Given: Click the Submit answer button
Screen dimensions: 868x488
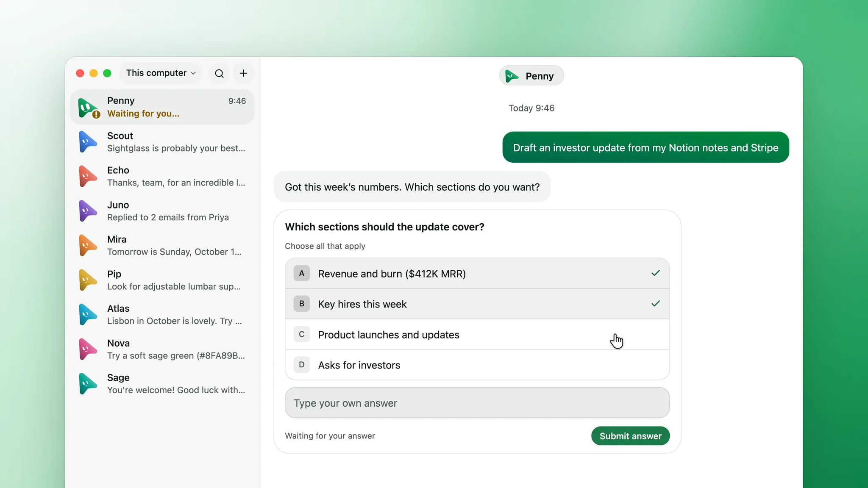Looking at the screenshot, I should click(630, 436).
